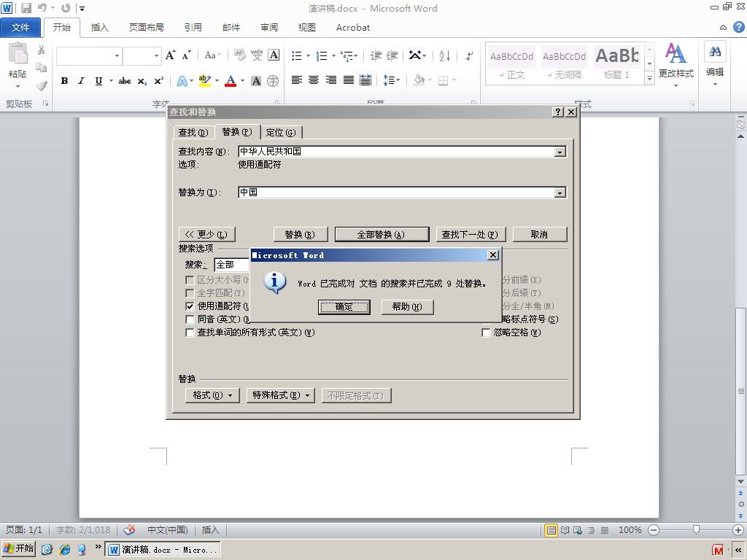Decrease paragraph indent
Image resolution: width=747 pixels, height=560 pixels.
tap(376, 55)
